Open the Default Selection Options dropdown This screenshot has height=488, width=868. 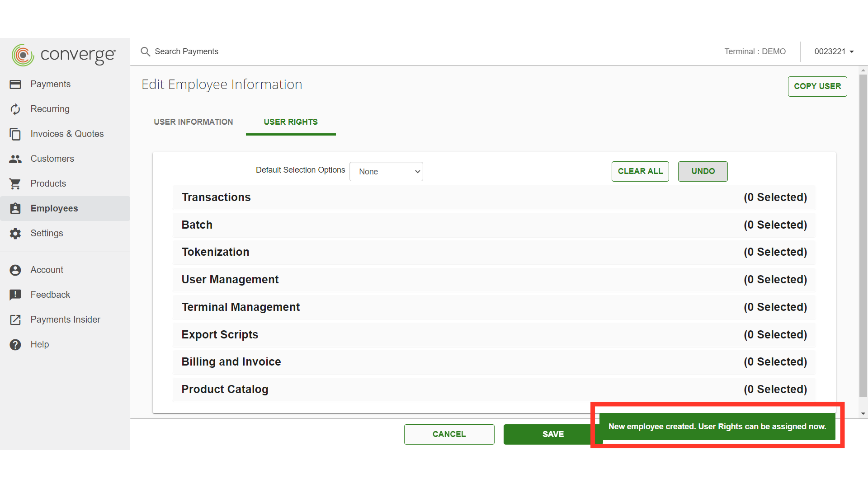386,172
